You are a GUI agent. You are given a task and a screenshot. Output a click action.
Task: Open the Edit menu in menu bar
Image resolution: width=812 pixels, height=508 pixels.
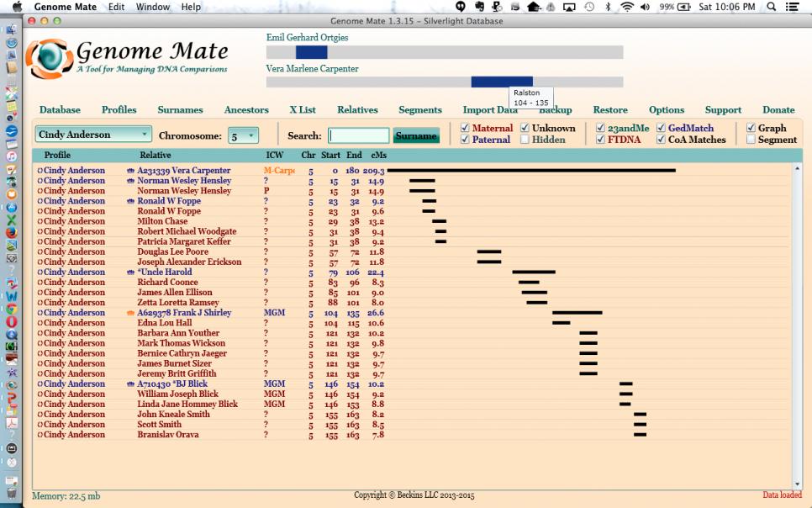coord(117,7)
